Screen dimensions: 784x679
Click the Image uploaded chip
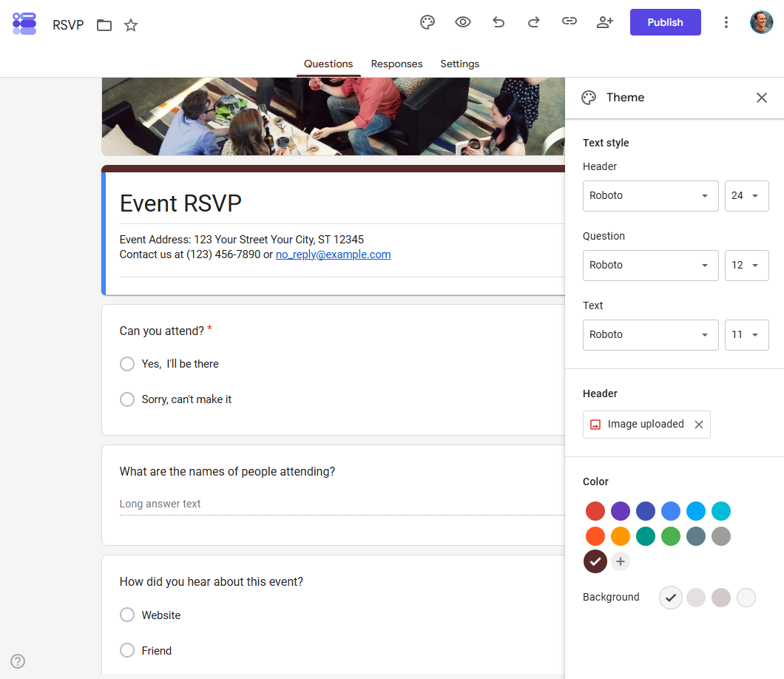pos(646,425)
